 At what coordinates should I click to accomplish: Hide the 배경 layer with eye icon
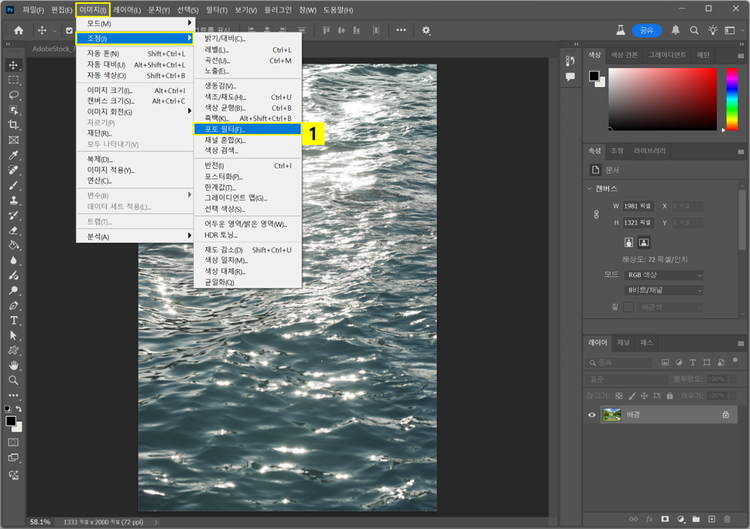click(x=592, y=414)
